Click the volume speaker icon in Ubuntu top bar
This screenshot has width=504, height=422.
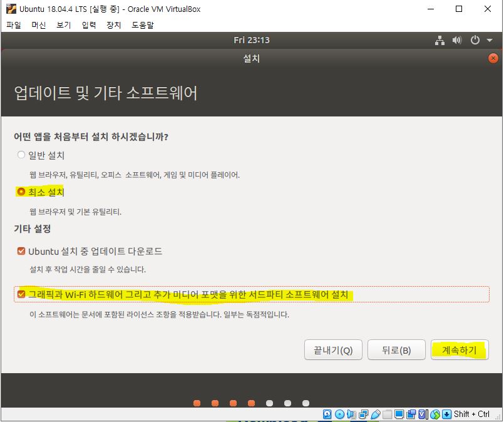point(457,40)
